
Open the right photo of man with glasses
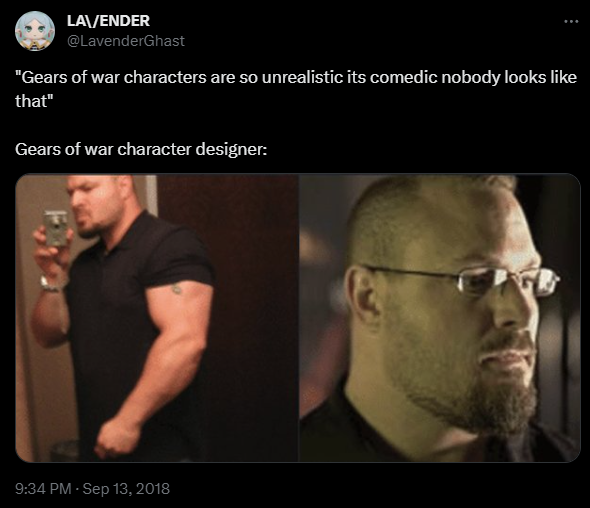[x=440, y=318]
